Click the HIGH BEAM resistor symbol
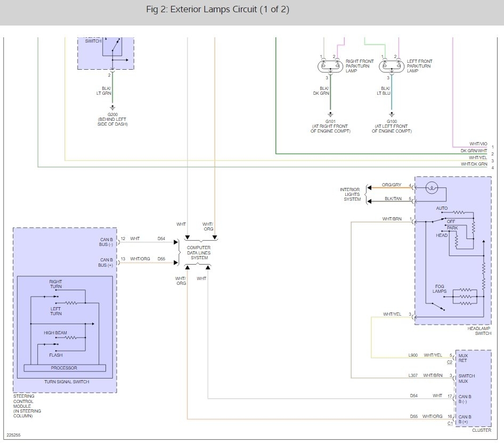The height and width of the screenshot is (444, 504). click(70, 338)
